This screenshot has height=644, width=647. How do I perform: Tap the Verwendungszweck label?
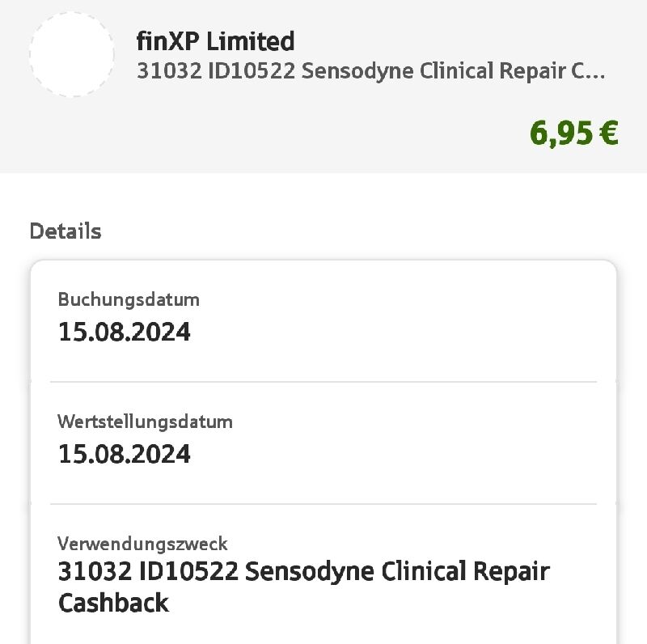142,544
